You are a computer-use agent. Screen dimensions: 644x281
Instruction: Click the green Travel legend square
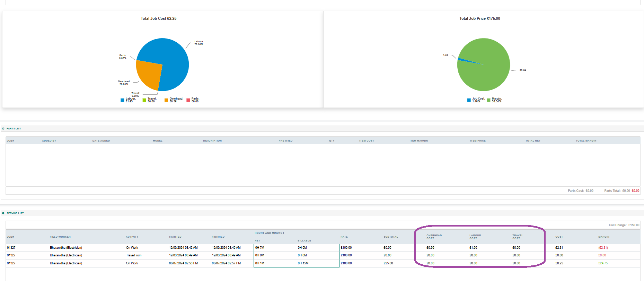(x=144, y=100)
